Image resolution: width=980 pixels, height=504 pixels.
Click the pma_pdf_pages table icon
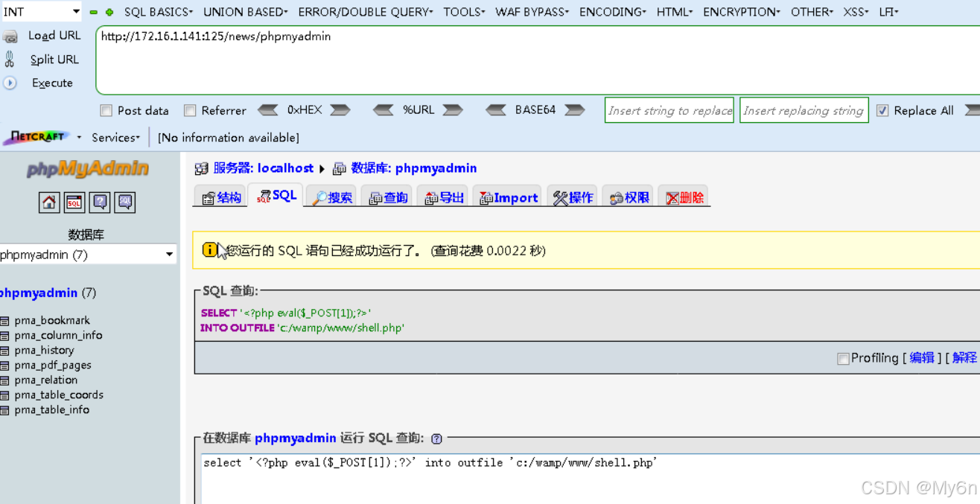coord(5,366)
